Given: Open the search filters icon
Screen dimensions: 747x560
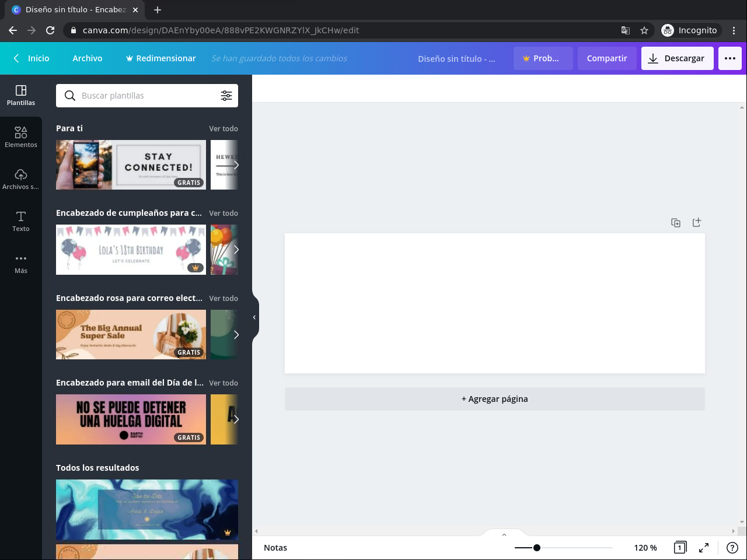Looking at the screenshot, I should pos(226,96).
